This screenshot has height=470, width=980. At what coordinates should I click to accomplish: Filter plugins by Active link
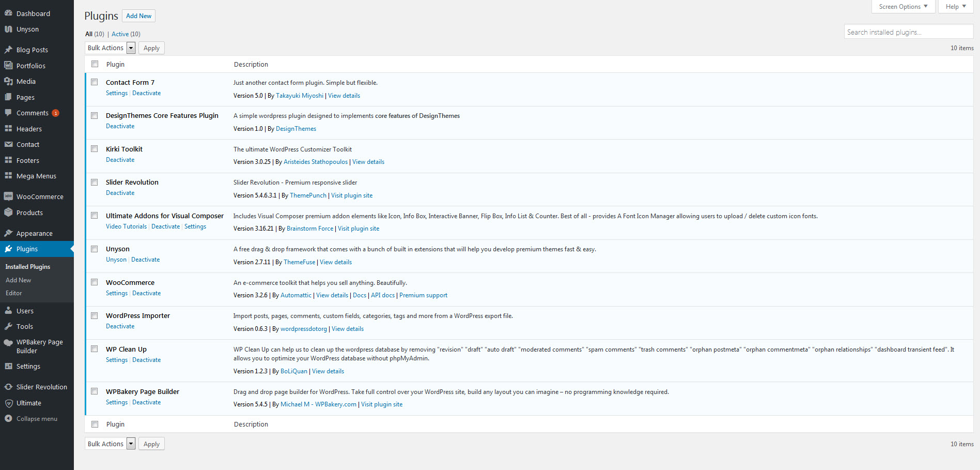point(120,34)
